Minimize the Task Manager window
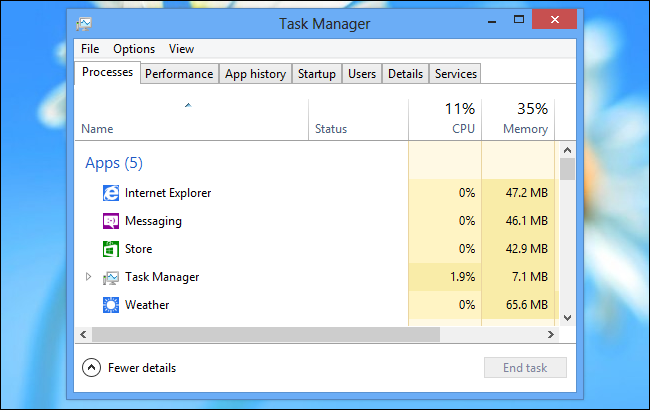The image size is (650, 410). [x=492, y=21]
